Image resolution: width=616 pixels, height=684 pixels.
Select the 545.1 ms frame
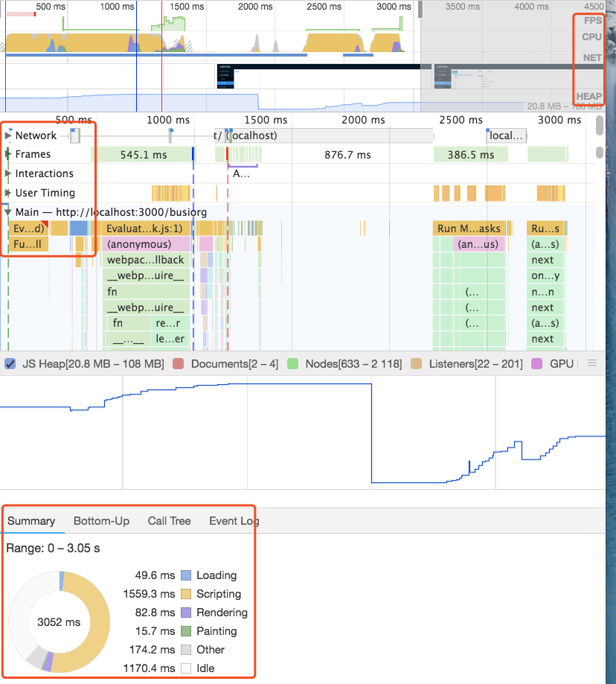143,155
